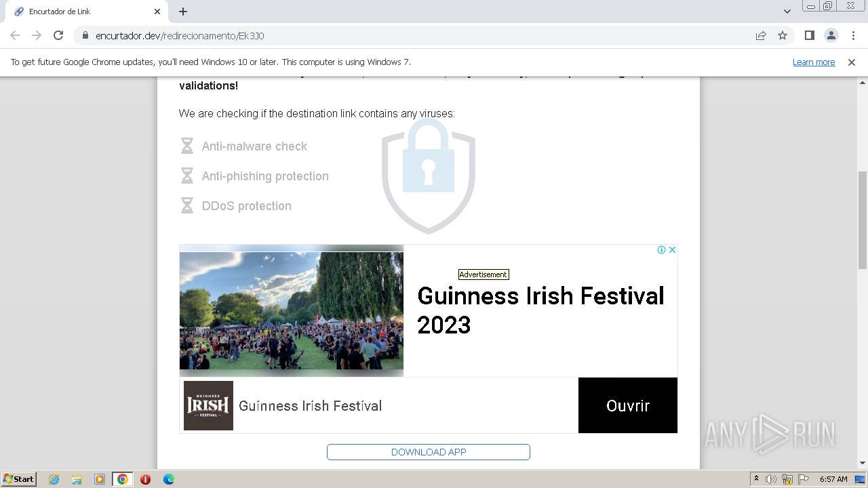The width and height of the screenshot is (868, 488).
Task: Expand the tab search dropdown
Action: (787, 12)
